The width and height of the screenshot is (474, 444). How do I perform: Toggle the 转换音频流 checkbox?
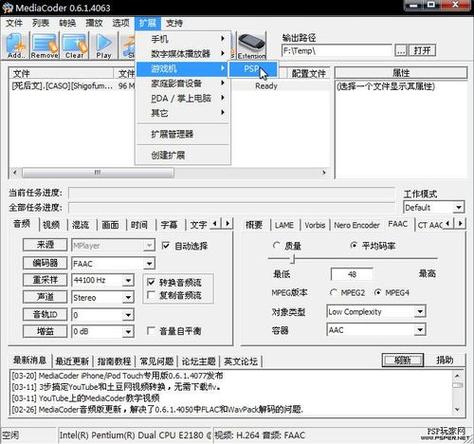(151, 282)
